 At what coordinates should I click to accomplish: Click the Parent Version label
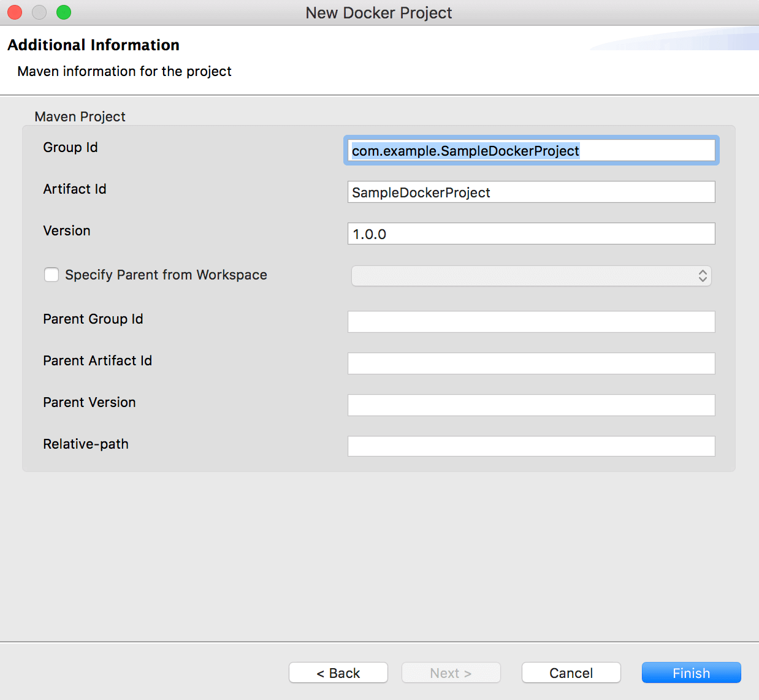90,402
